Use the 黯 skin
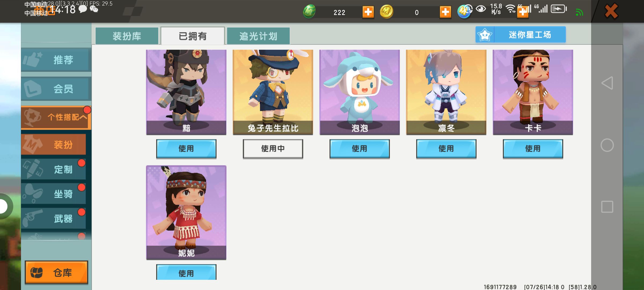Image resolution: width=644 pixels, height=290 pixels. (186, 148)
